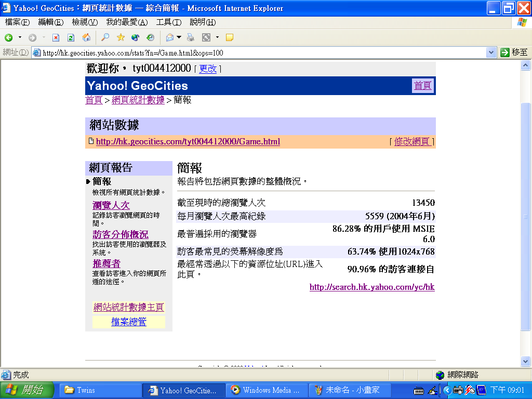Go to the browser Home page icon
The image size is (532, 399).
tap(87, 37)
